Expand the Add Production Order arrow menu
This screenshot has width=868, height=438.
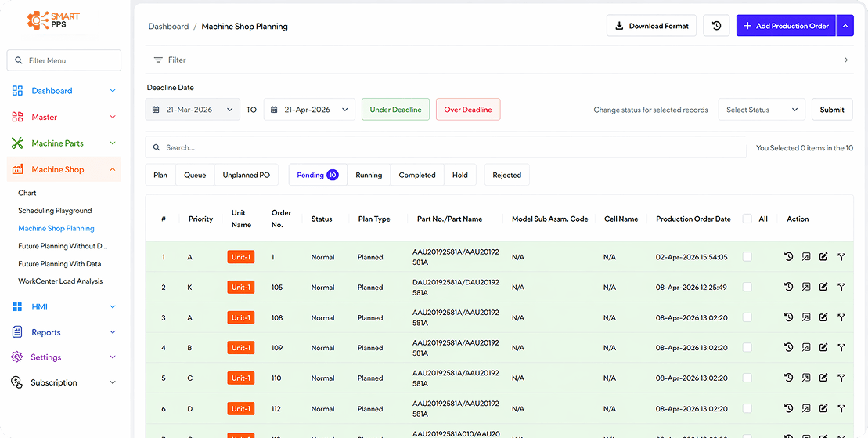(845, 26)
